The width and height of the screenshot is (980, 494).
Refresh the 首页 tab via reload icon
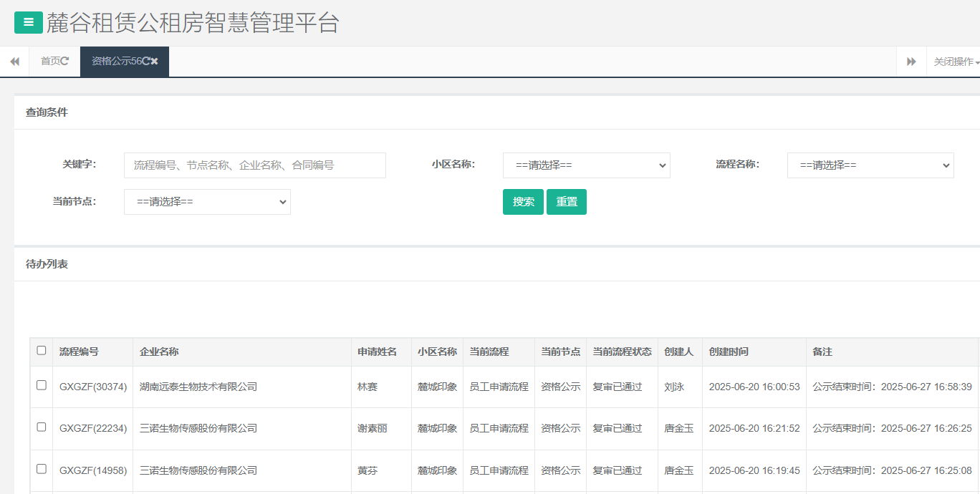click(x=65, y=62)
